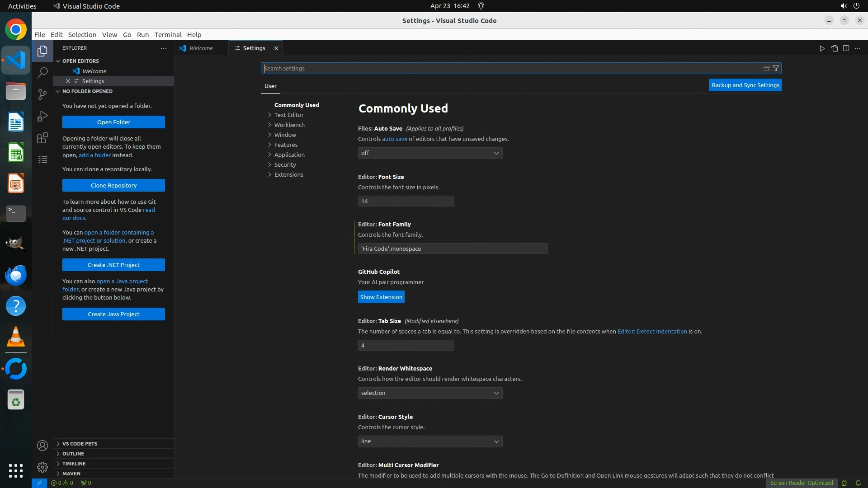
Task: Click the Editor Font Size input field
Action: [406, 201]
